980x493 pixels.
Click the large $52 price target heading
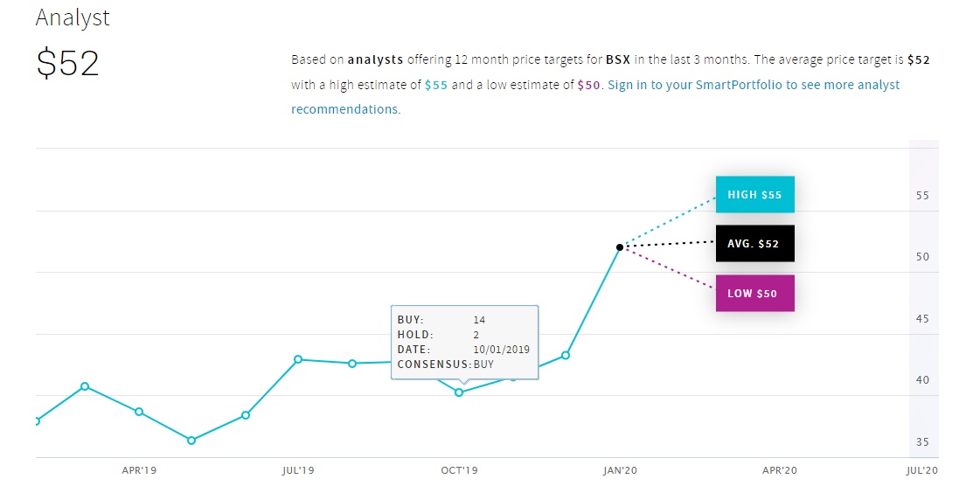(67, 64)
